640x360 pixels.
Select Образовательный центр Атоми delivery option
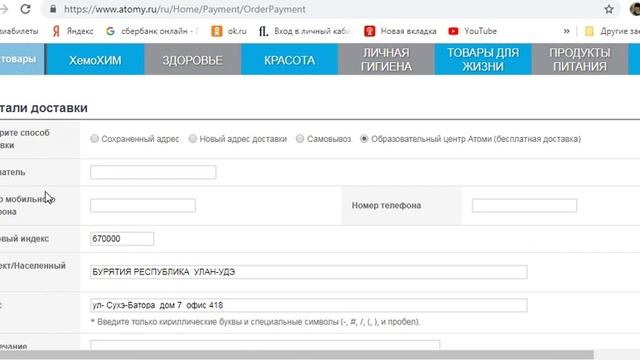click(x=364, y=139)
